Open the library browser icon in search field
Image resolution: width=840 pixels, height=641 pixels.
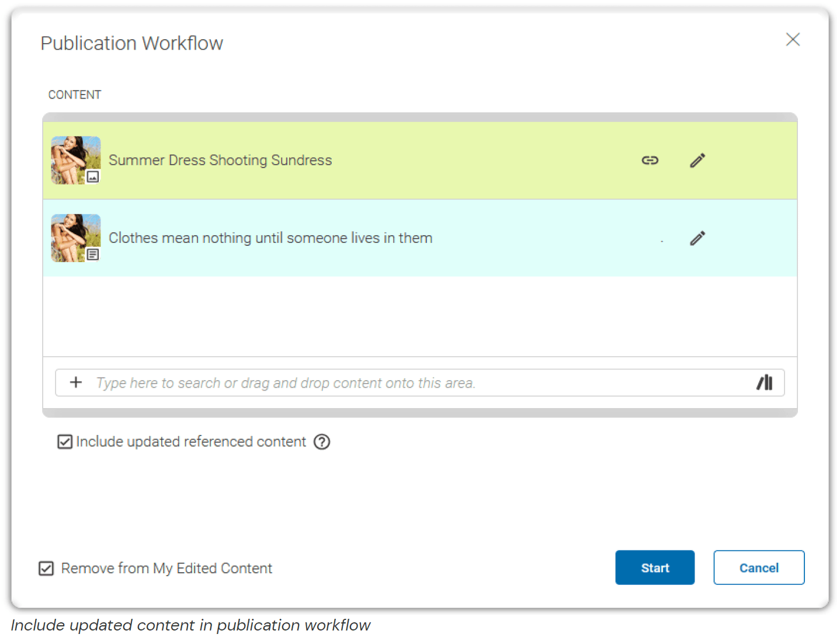[x=764, y=383]
